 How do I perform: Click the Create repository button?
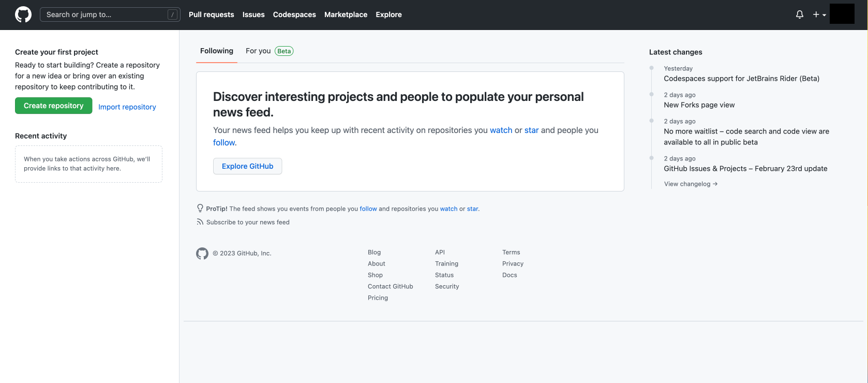[x=54, y=106]
